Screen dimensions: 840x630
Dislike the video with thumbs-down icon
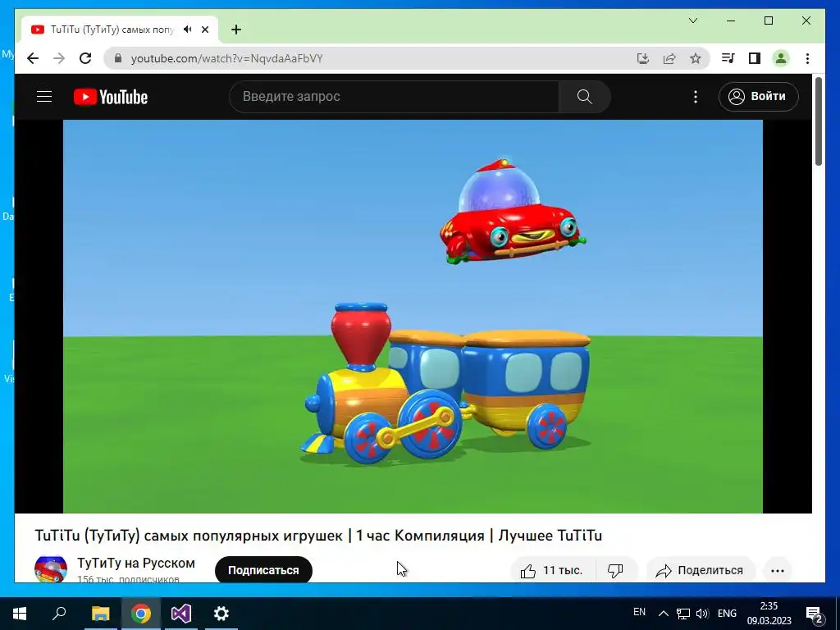coord(616,571)
